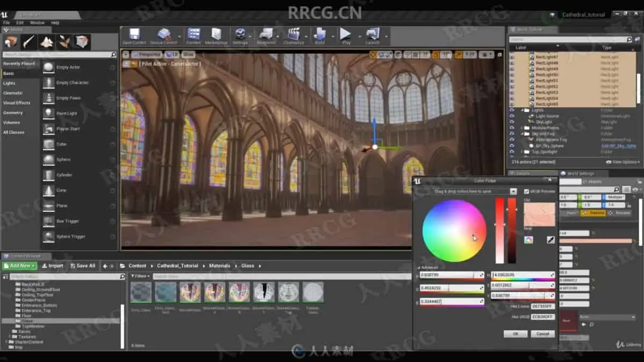Select the Lights category tab
The width and height of the screenshot is (644, 362).
(x=9, y=83)
